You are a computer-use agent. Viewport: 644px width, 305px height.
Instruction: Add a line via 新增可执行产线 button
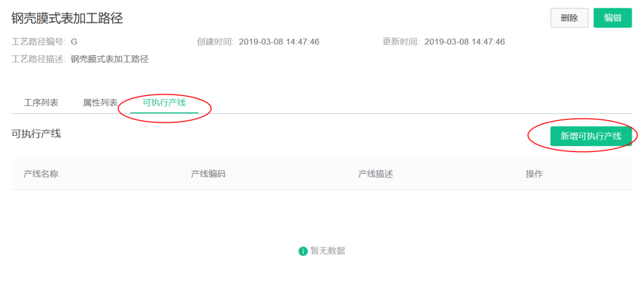tap(590, 136)
